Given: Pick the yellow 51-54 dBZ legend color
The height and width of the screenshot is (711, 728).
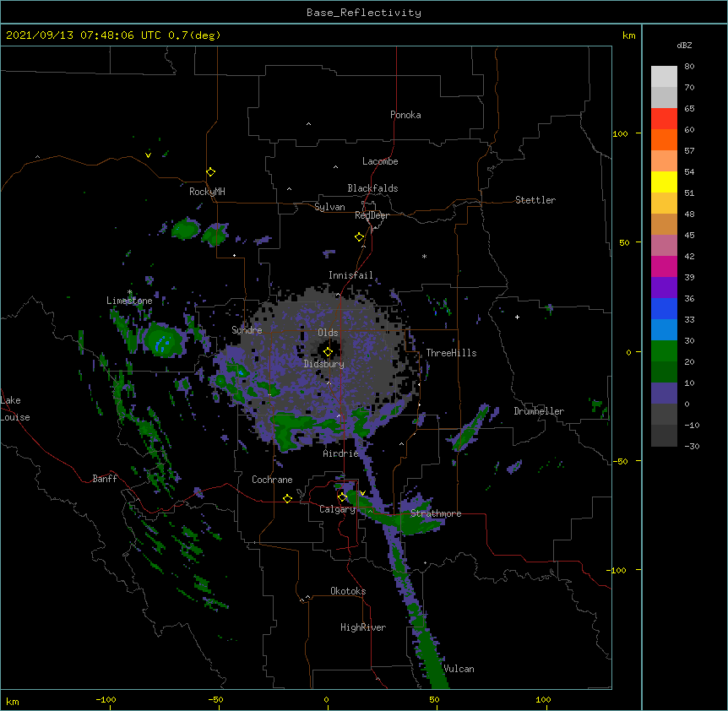Looking at the screenshot, I should (664, 182).
